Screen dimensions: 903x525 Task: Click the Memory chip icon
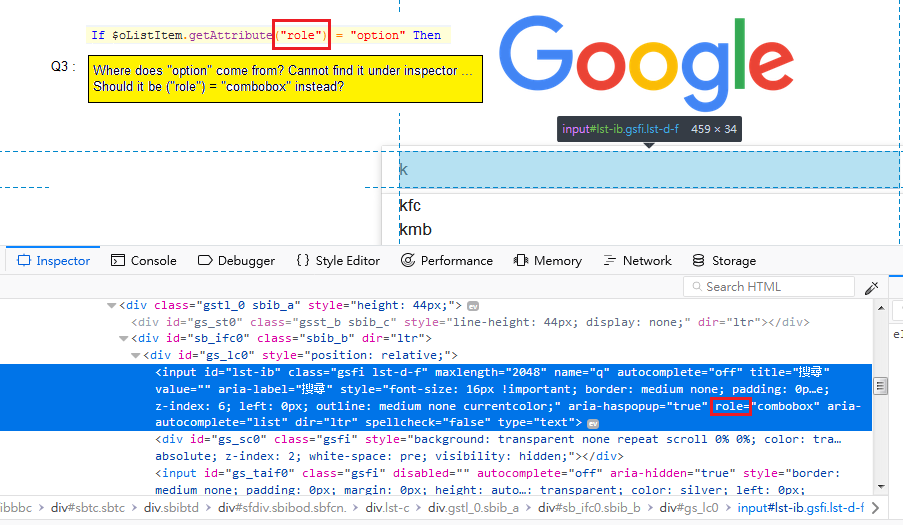point(521,260)
